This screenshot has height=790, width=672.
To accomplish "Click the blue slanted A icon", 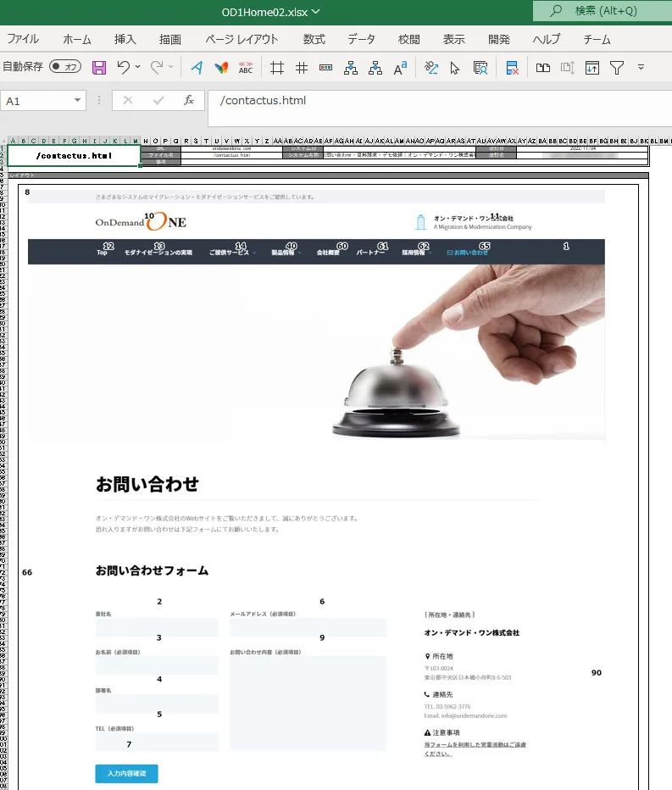I will pos(197,68).
